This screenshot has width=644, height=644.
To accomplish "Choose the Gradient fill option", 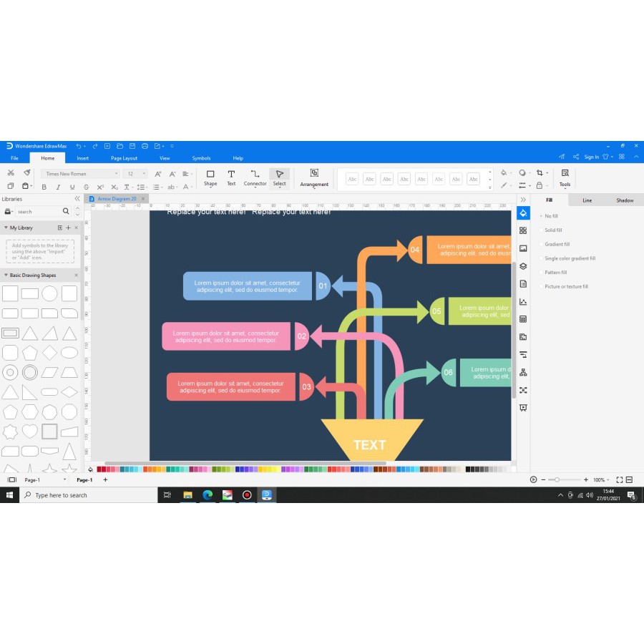I will coord(557,244).
